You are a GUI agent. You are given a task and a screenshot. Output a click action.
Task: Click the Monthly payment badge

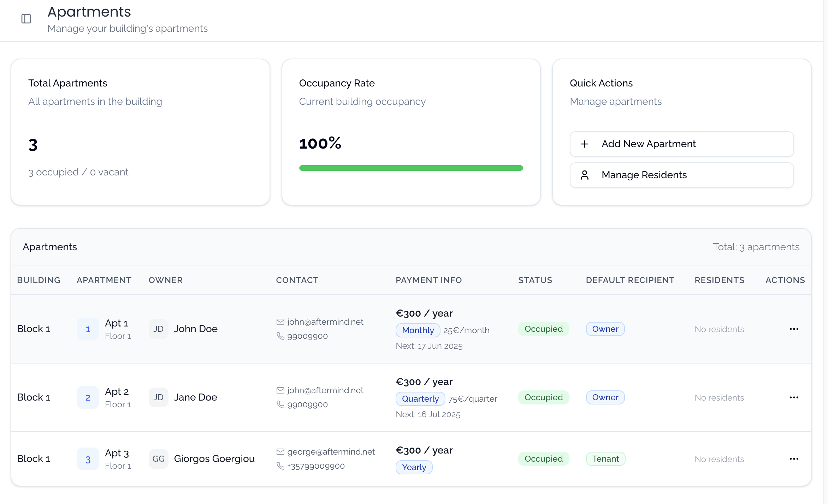tap(418, 330)
